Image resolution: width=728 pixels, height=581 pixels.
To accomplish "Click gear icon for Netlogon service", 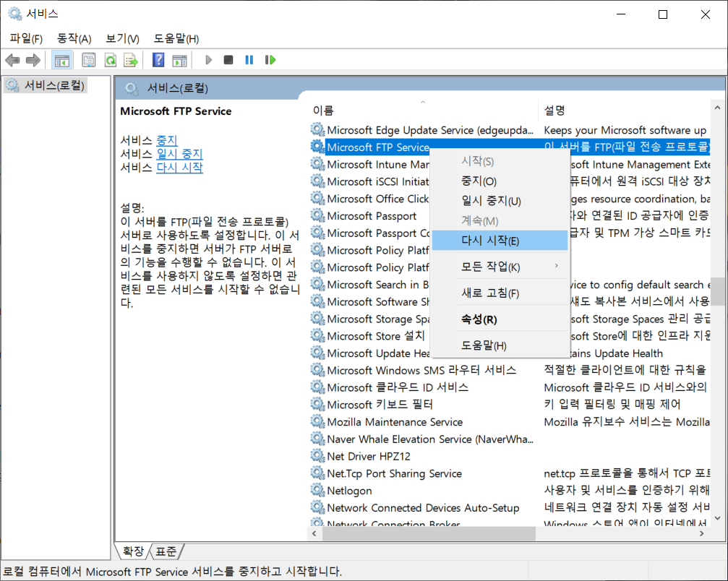I will [317, 491].
